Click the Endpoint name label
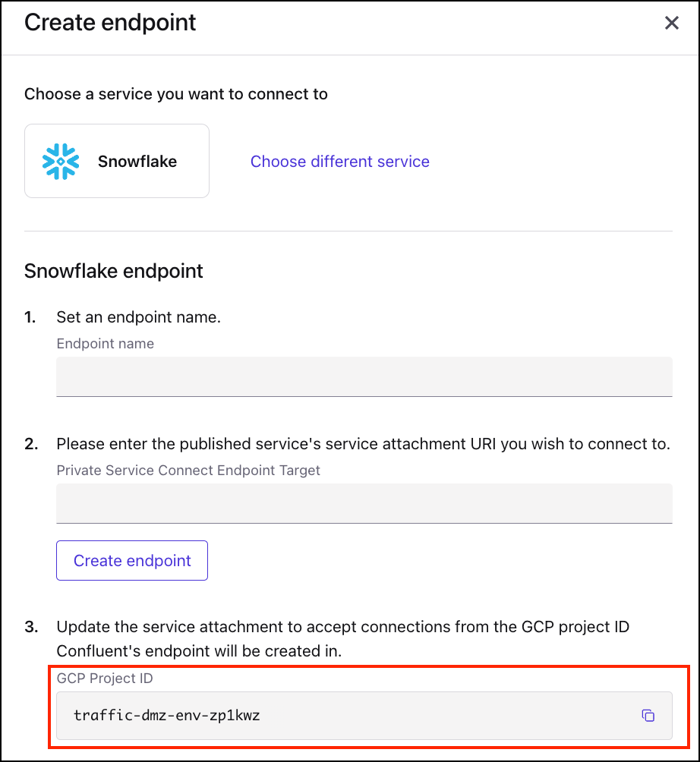 (x=106, y=344)
